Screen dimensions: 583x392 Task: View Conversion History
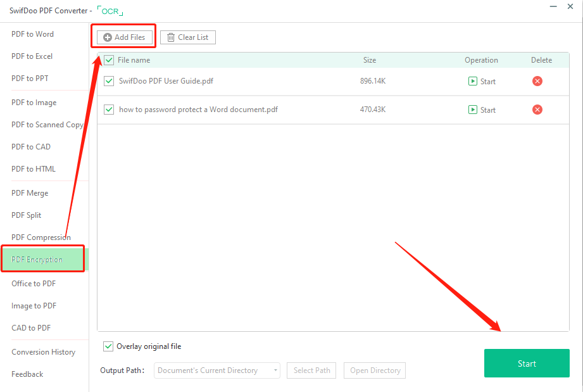coord(44,352)
